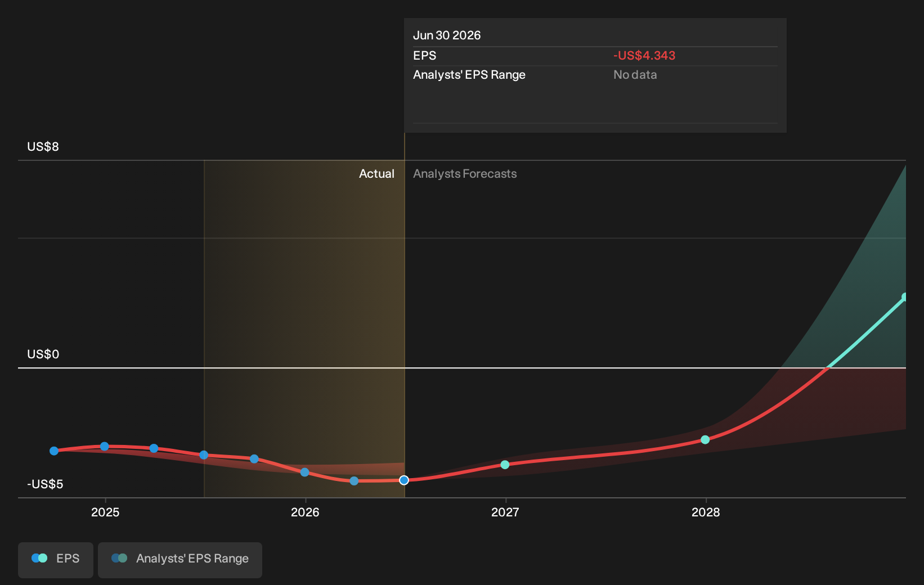The width and height of the screenshot is (924, 585).
Task: Click the forecast EPS point at 2028
Action: pos(705,439)
